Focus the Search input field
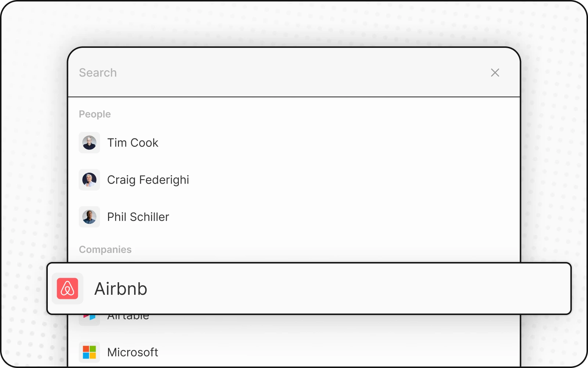Screen dimensions: 588x368 click(257, 73)
